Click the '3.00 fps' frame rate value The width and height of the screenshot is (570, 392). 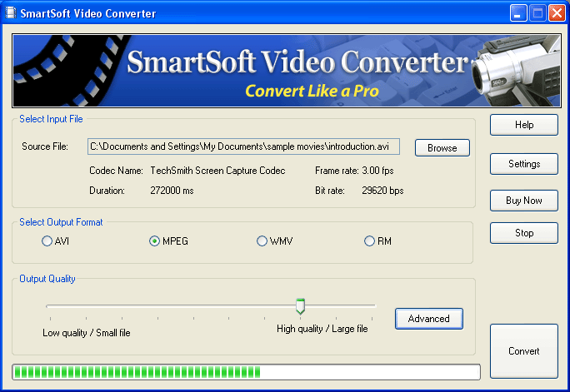pyautogui.click(x=377, y=171)
